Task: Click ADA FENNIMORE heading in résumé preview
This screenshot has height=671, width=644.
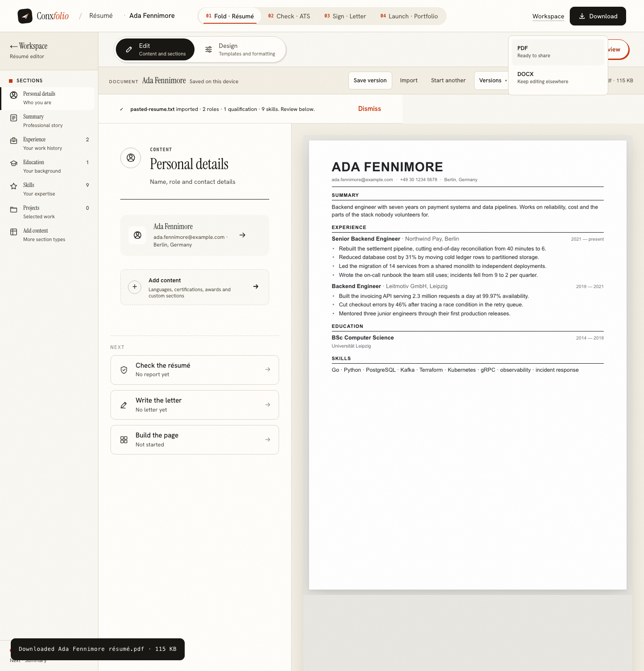Action: (387, 167)
